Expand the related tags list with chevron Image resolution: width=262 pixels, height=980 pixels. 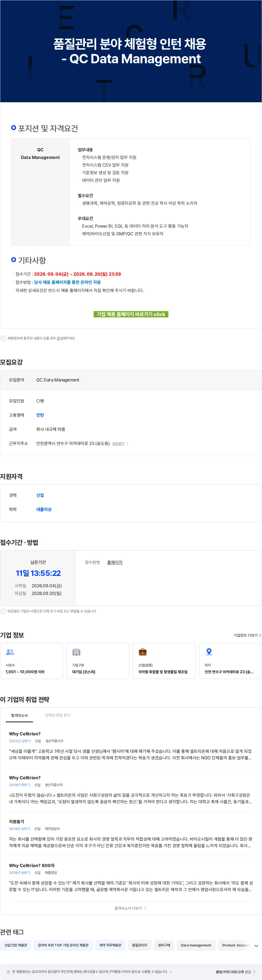point(256,945)
